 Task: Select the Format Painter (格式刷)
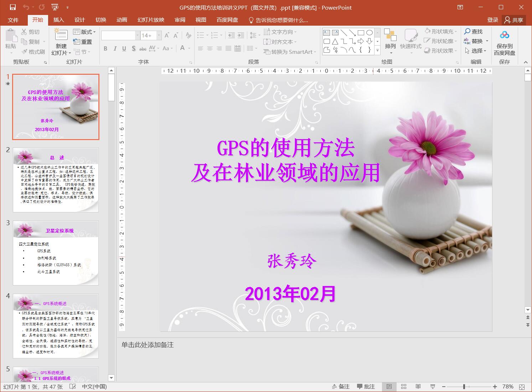[x=33, y=52]
